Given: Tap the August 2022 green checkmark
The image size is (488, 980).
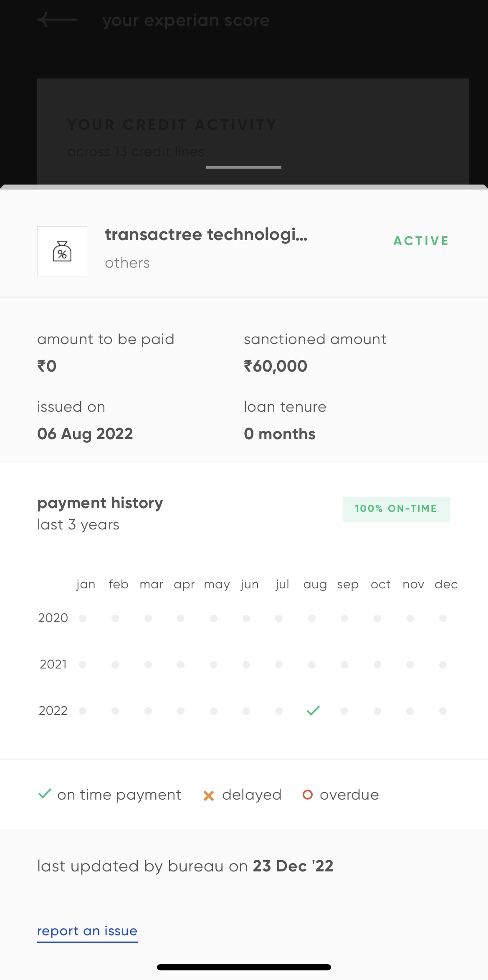Looking at the screenshot, I should point(313,710).
